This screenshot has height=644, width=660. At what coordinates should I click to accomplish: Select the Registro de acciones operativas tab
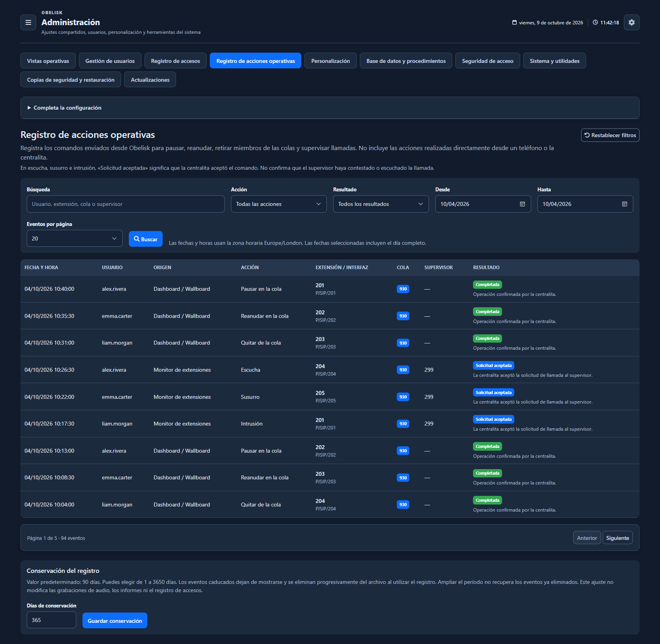256,61
